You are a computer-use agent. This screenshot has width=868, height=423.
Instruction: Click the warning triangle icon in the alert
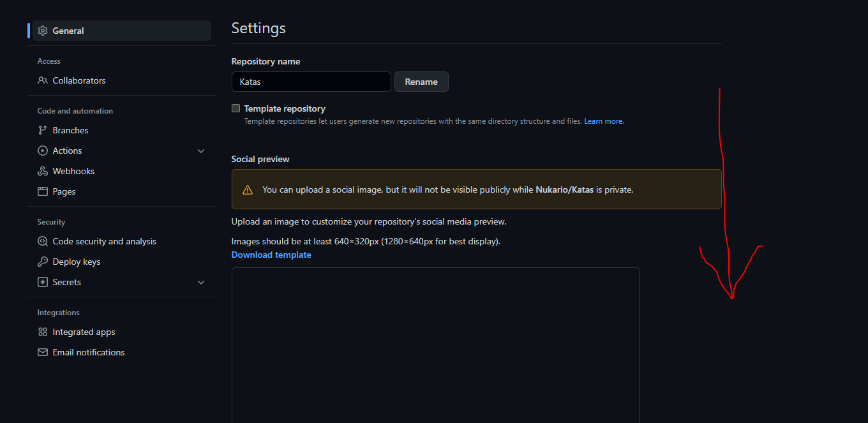tap(248, 189)
